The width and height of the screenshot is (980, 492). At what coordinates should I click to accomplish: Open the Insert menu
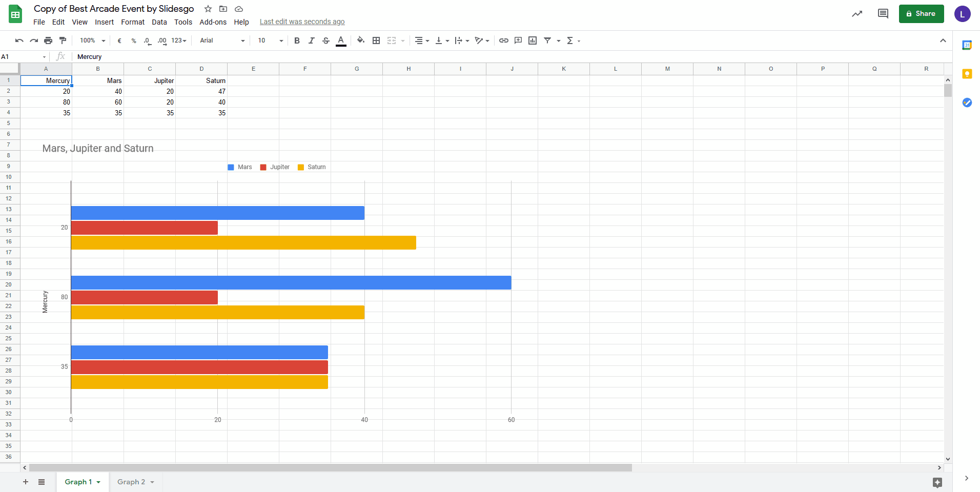tap(104, 22)
